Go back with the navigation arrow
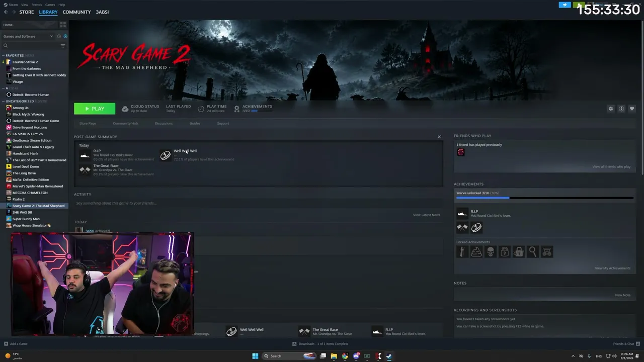The height and width of the screenshot is (362, 644). click(6, 12)
